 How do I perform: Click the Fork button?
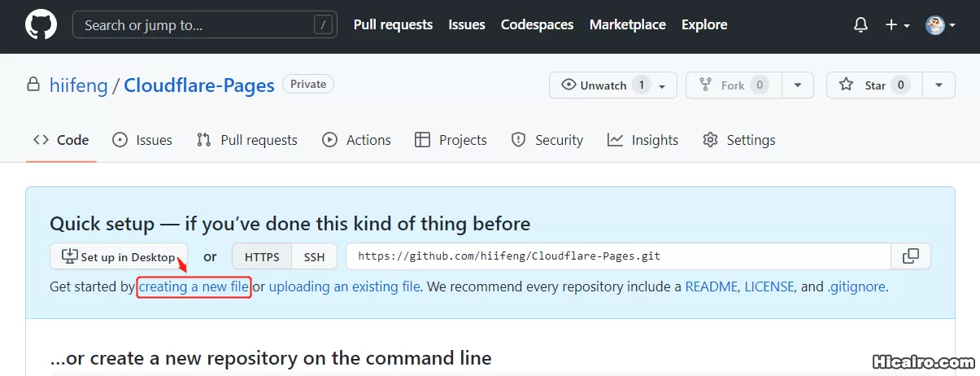[734, 85]
